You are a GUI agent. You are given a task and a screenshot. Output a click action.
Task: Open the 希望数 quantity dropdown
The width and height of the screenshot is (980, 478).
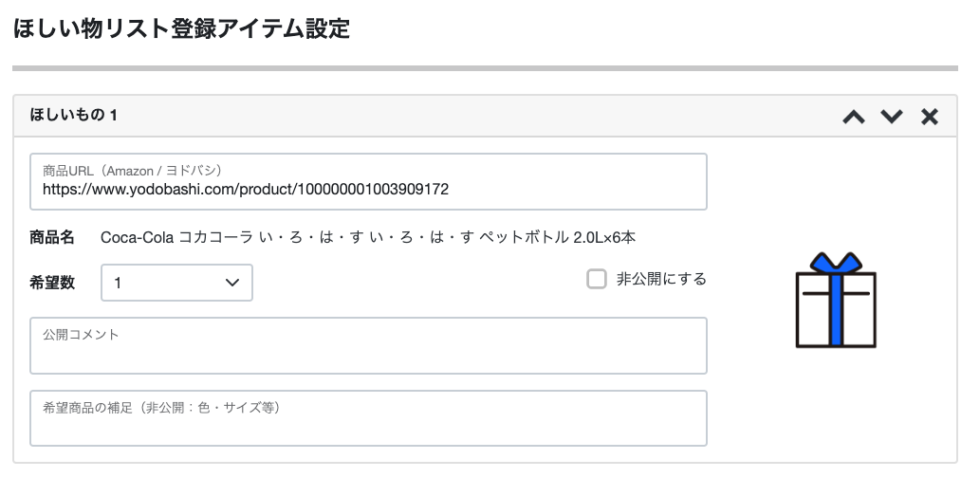pyautogui.click(x=176, y=283)
